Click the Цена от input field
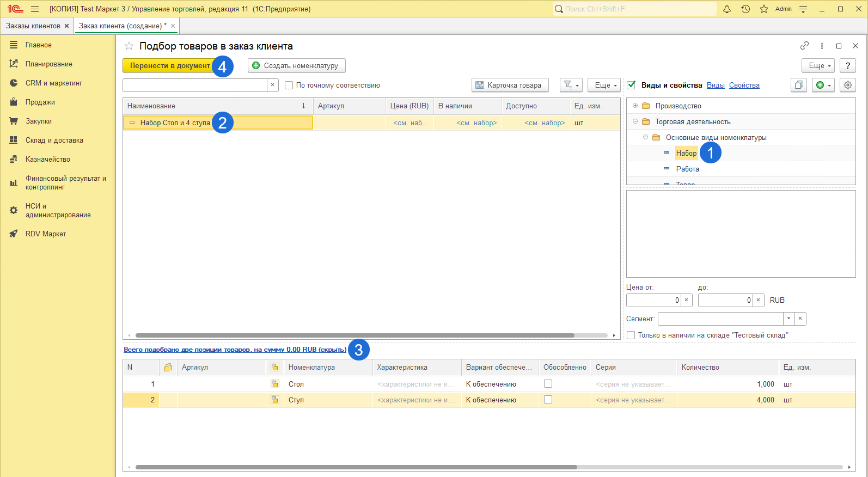Screen dimensions: 868x477 point(652,300)
